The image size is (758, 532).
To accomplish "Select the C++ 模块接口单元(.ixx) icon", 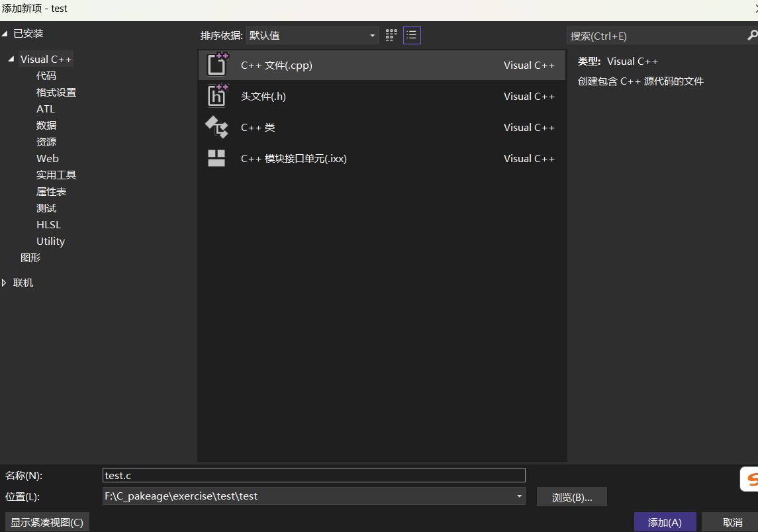I will (216, 158).
